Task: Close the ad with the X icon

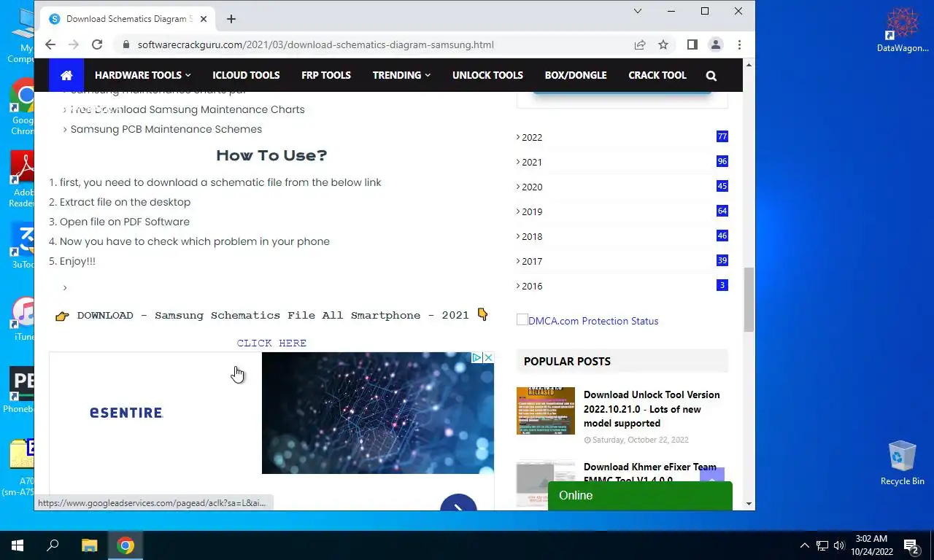Action: coord(488,357)
